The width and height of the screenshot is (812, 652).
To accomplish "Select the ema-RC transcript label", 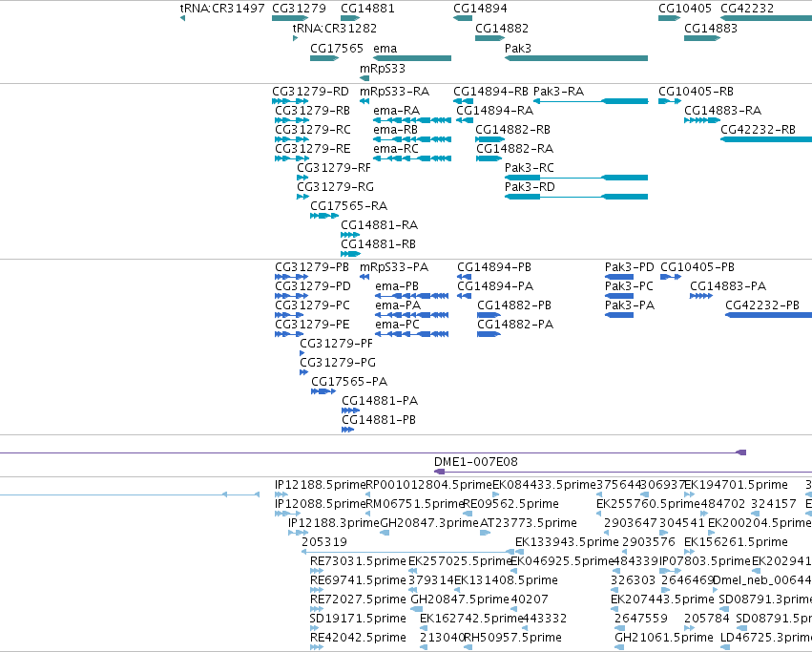I will coord(396,149).
